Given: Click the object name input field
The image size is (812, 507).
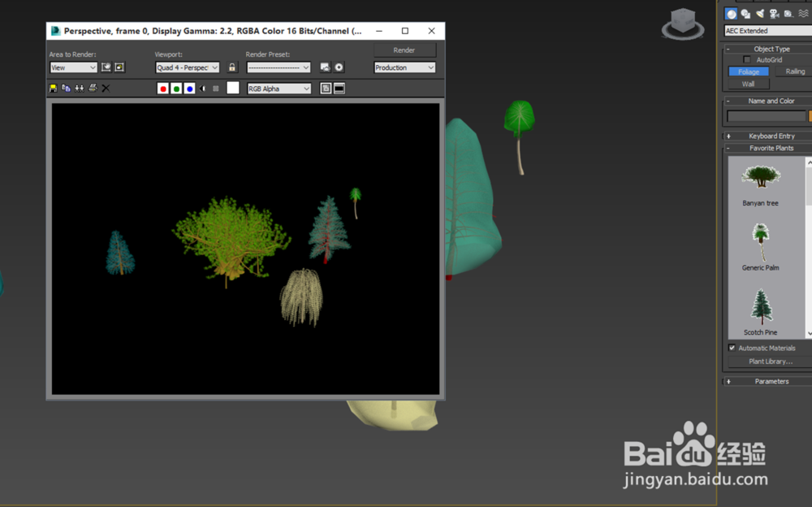Looking at the screenshot, I should (767, 116).
